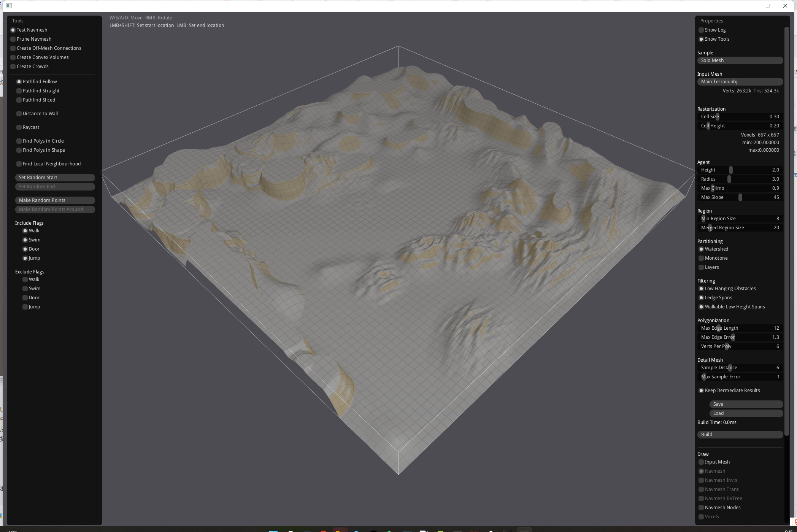Adjust the Cell Size slider
The height and width of the screenshot is (532, 797).
coord(740,117)
